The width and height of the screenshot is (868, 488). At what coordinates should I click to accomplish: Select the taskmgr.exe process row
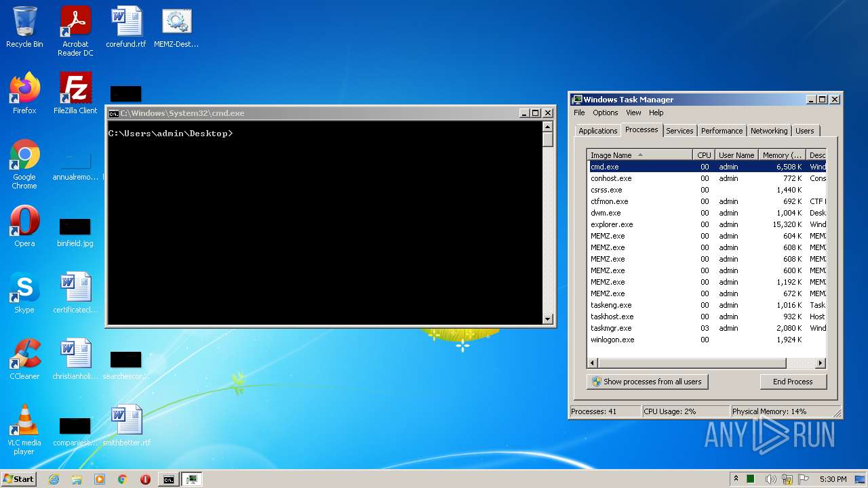click(707, 328)
